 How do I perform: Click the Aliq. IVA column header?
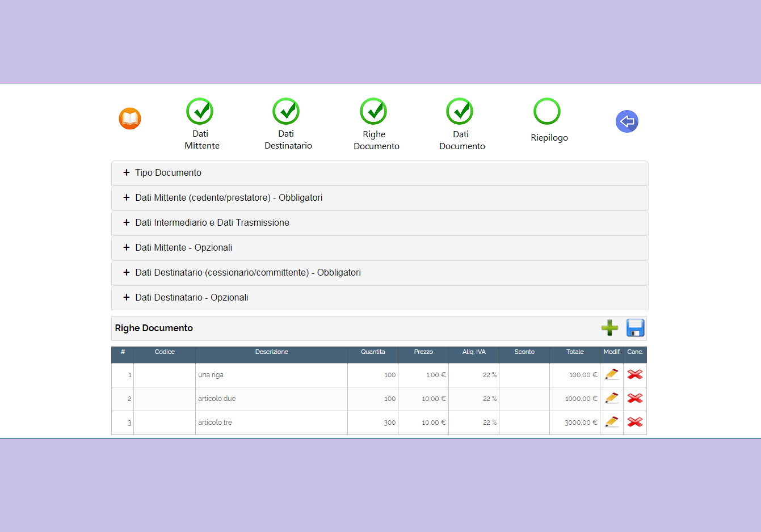[474, 354]
